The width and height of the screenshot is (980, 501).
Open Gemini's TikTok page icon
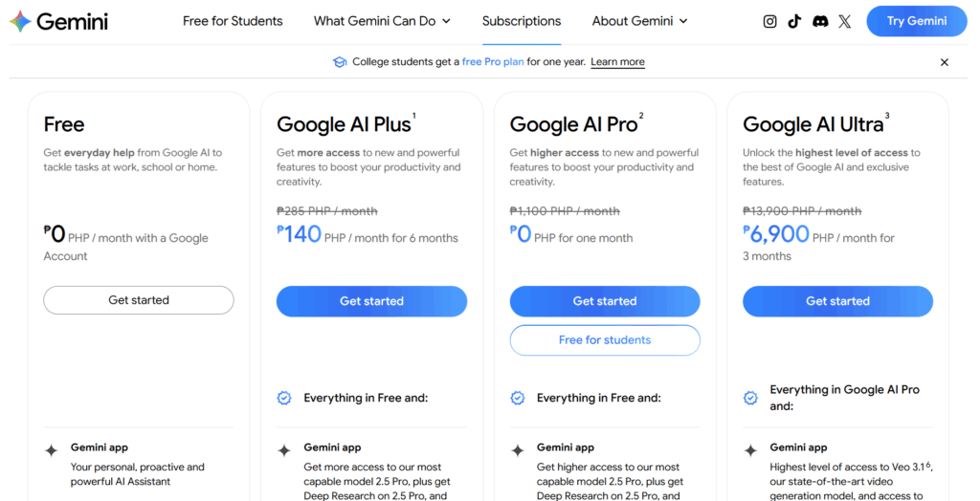point(794,21)
